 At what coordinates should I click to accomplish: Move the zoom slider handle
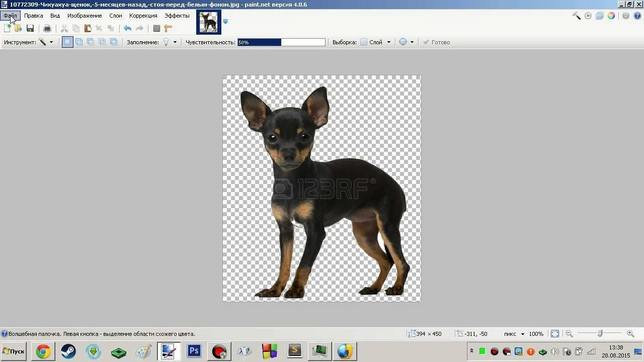600,334
